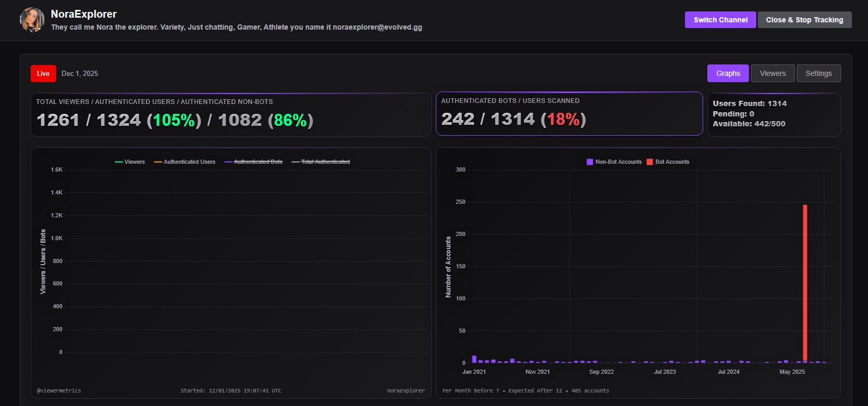Screen dimensions: 868x406
Task: Click the Started timestamp under the chart
Action: 231,390
